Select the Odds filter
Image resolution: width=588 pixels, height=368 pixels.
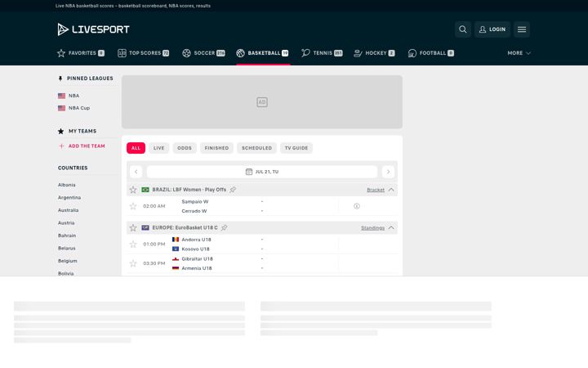[x=184, y=148]
